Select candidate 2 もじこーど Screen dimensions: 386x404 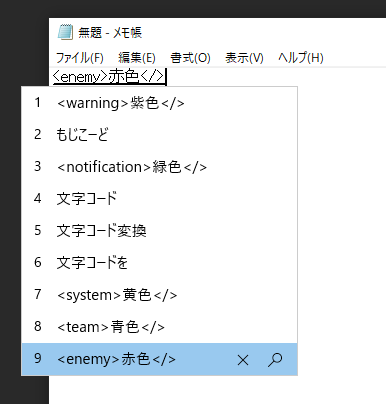[x=159, y=135]
